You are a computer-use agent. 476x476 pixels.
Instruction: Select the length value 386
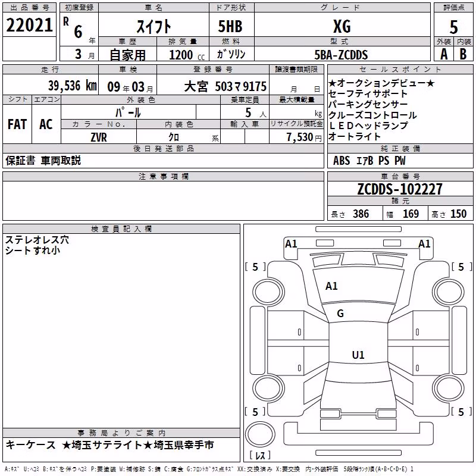361,214
